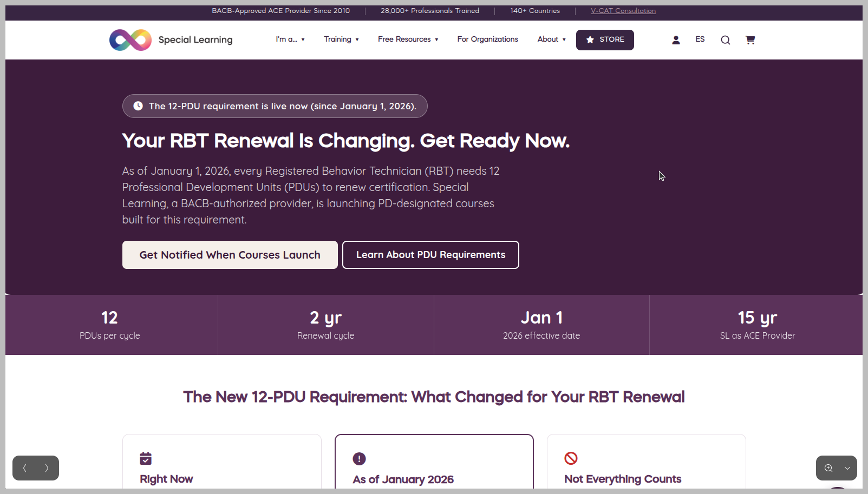Go to next page with right arrow
Viewport: 868px width, 494px height.
point(47,468)
